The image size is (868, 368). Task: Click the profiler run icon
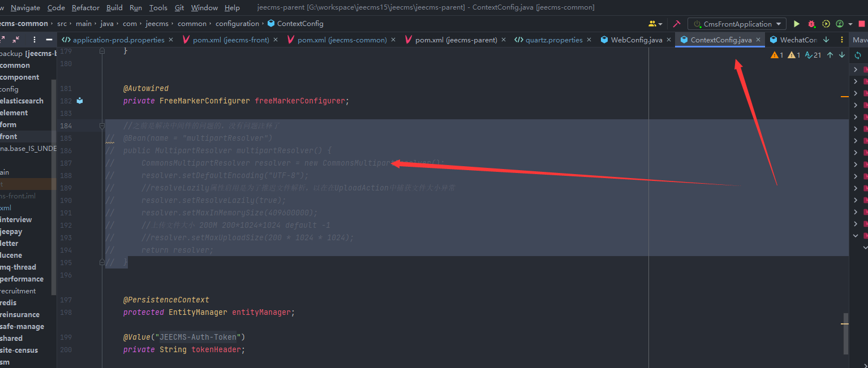tap(840, 24)
